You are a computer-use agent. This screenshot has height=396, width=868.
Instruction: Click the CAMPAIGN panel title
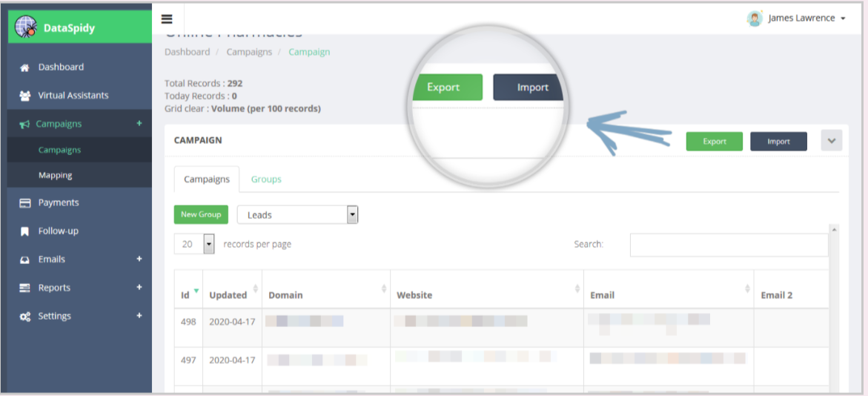pos(198,141)
